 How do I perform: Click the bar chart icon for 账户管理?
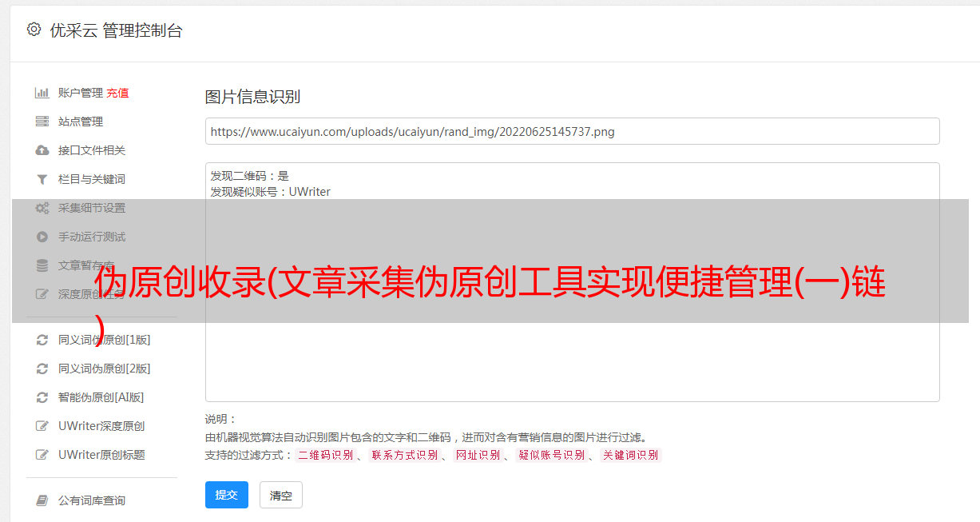[x=42, y=93]
